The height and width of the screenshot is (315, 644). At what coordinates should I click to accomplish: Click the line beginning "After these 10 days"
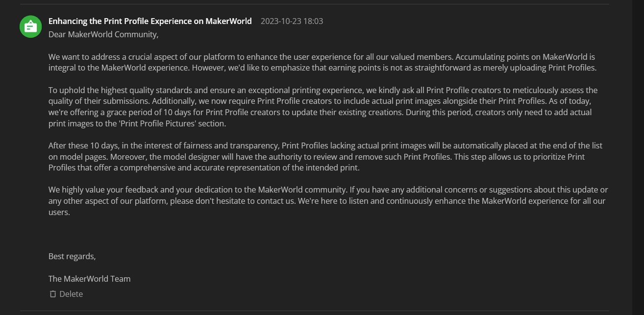coord(325,145)
